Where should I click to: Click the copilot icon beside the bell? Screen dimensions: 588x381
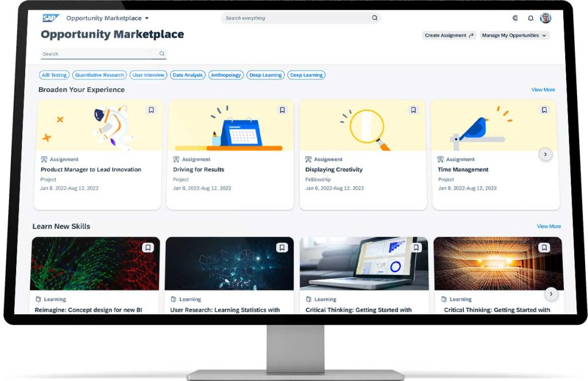click(x=515, y=18)
